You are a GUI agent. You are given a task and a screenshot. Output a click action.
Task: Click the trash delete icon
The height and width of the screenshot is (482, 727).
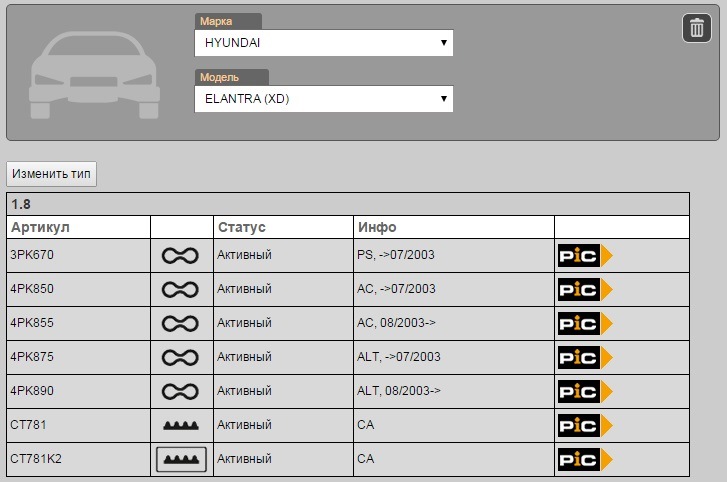[x=696, y=28]
